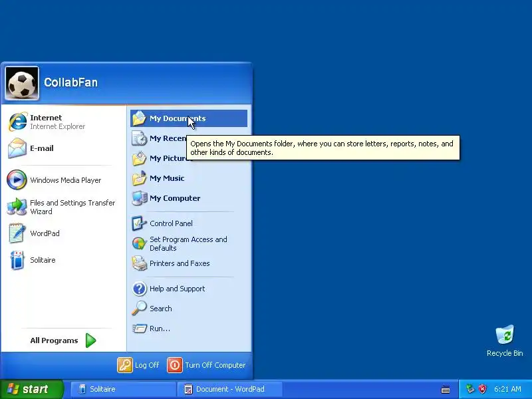Click the Turn Off Computer text

click(x=215, y=365)
